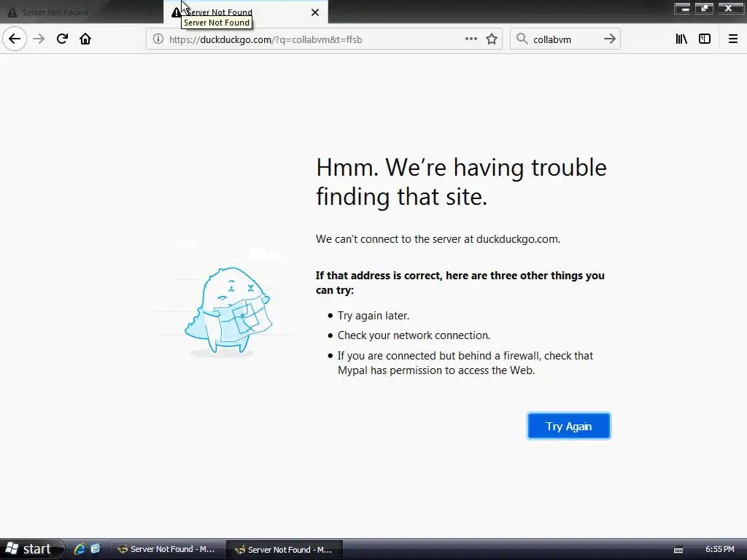Click the forward navigation arrow
Image resolution: width=747 pixels, height=560 pixels.
pyautogui.click(x=39, y=39)
